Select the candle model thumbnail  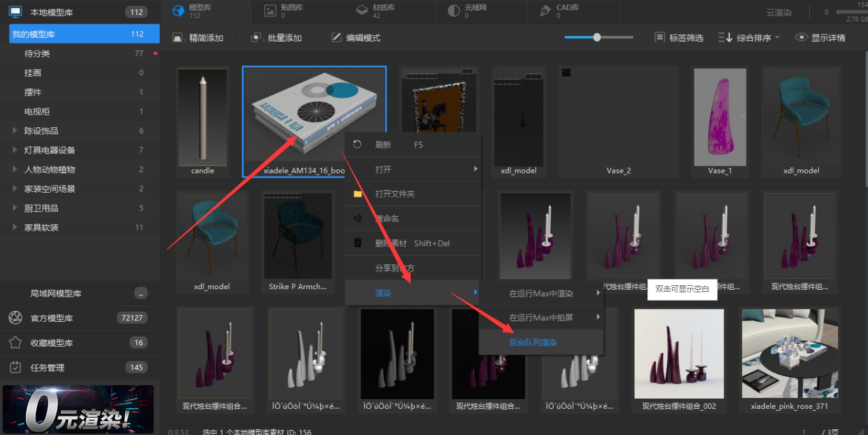pos(203,122)
